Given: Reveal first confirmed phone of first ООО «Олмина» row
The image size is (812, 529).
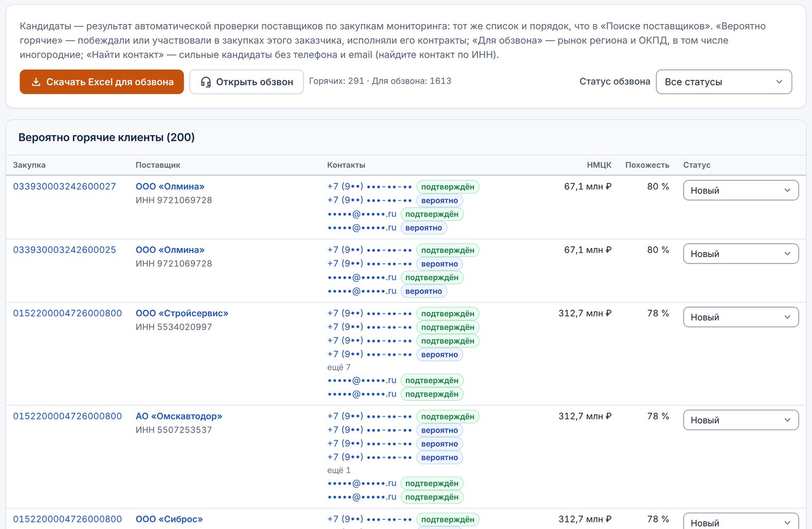Looking at the screenshot, I should 369,186.
